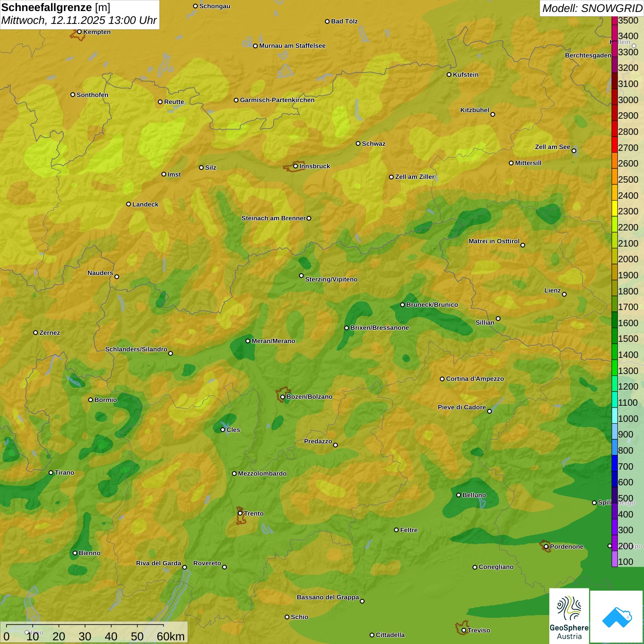The image size is (644, 644).
Task: Click the Kufstein town label
Action: pos(466,75)
